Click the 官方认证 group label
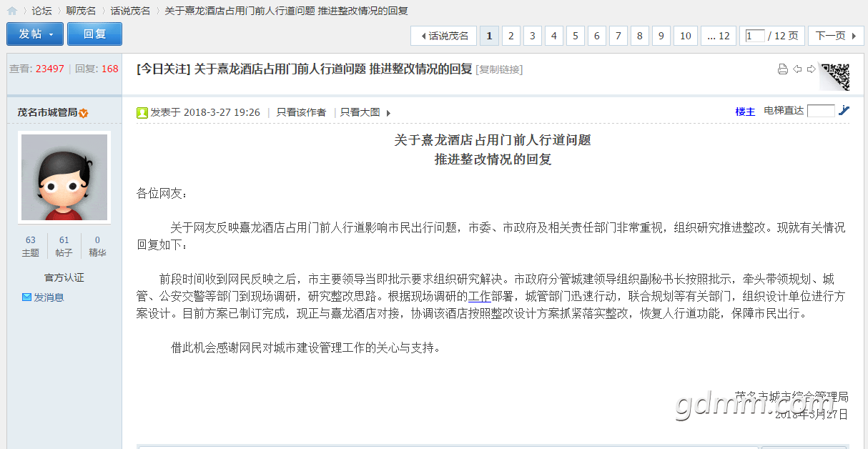Screen dimensions: 868x449 click(x=64, y=277)
